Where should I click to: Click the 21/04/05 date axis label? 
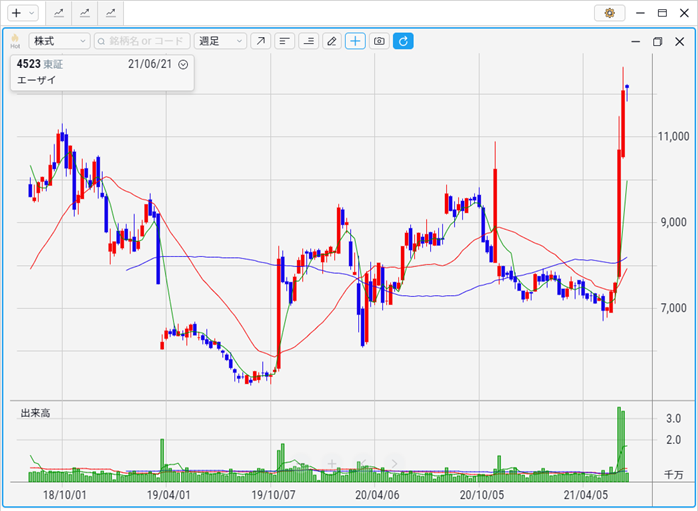[x=585, y=495]
